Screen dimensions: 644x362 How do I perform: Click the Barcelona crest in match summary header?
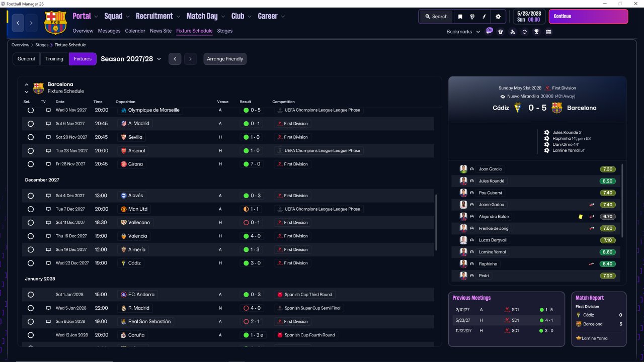coord(557,108)
